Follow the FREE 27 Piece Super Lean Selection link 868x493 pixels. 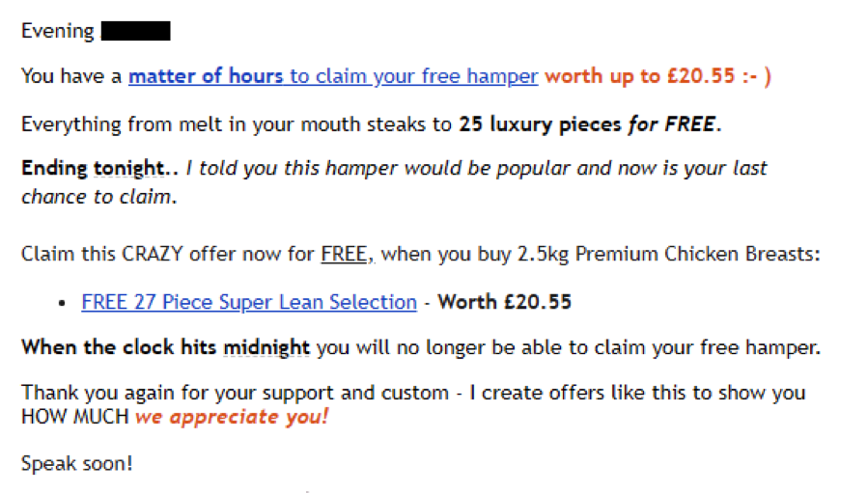click(249, 302)
